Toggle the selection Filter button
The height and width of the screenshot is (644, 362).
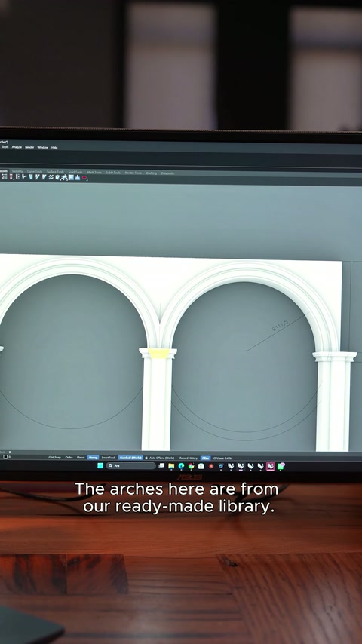(x=205, y=458)
